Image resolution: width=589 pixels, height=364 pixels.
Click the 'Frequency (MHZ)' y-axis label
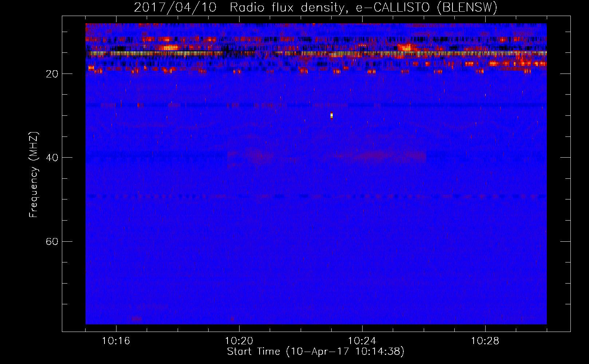[x=33, y=175]
